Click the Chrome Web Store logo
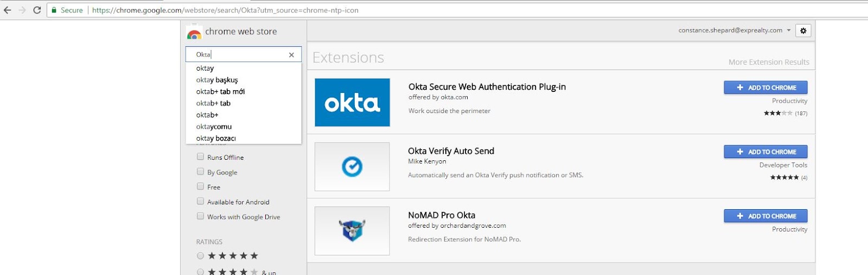 tap(194, 33)
